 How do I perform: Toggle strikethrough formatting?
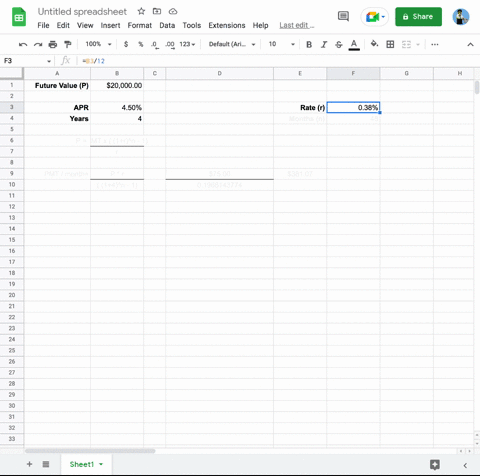(x=339, y=44)
